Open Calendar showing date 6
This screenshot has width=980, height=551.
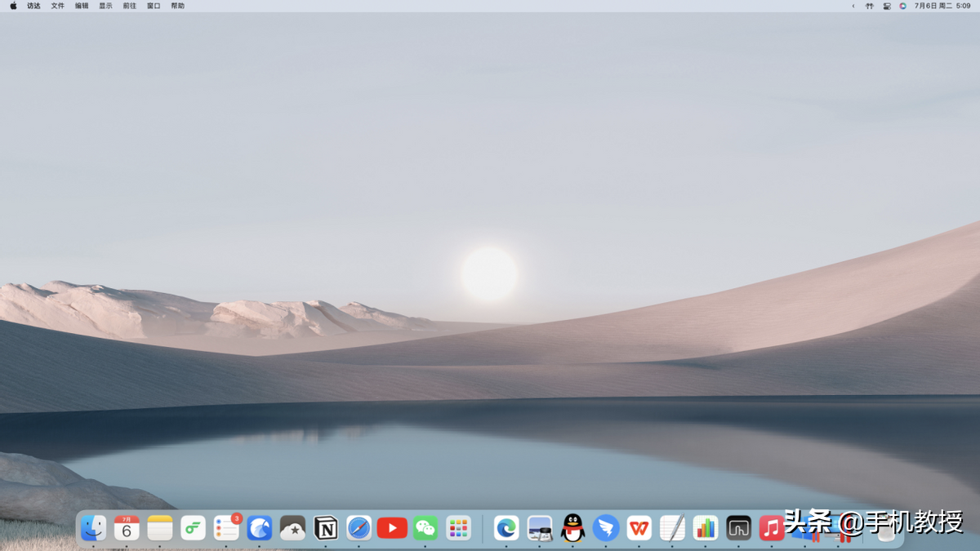[x=127, y=528]
